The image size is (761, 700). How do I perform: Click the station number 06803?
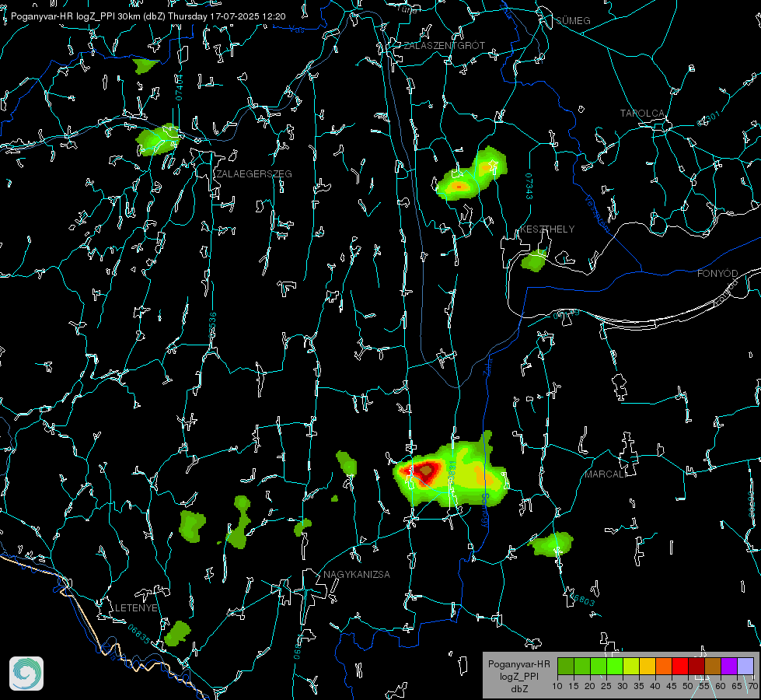[582, 599]
